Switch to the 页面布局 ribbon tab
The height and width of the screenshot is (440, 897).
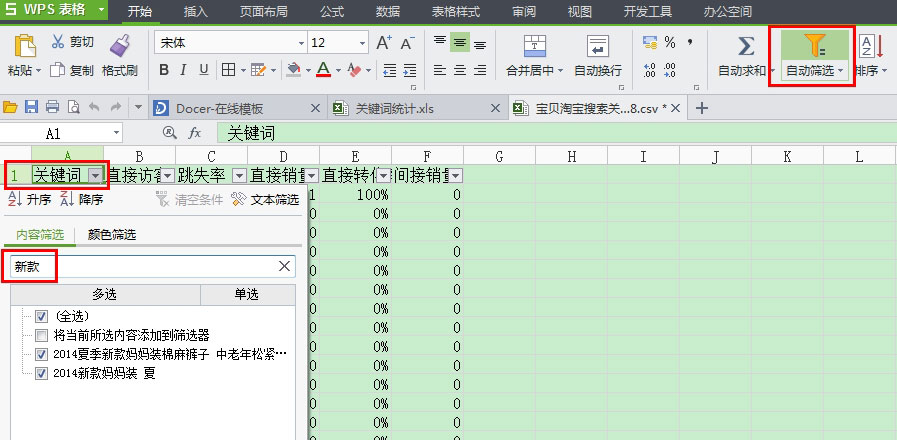click(x=263, y=11)
